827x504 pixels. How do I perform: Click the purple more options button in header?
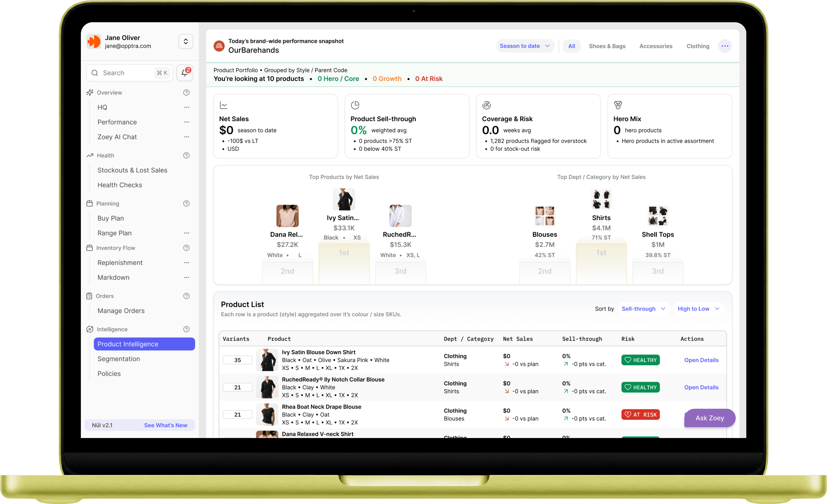[x=725, y=46]
